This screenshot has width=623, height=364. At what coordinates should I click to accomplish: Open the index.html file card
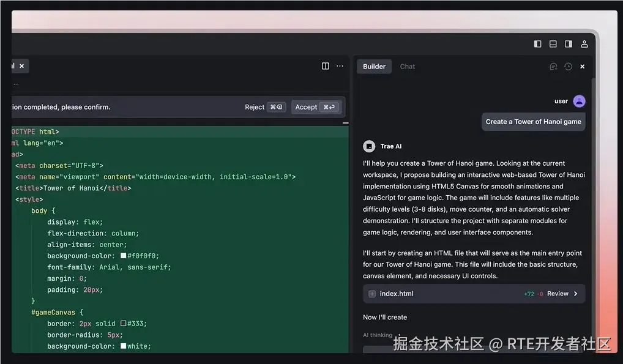(x=474, y=294)
